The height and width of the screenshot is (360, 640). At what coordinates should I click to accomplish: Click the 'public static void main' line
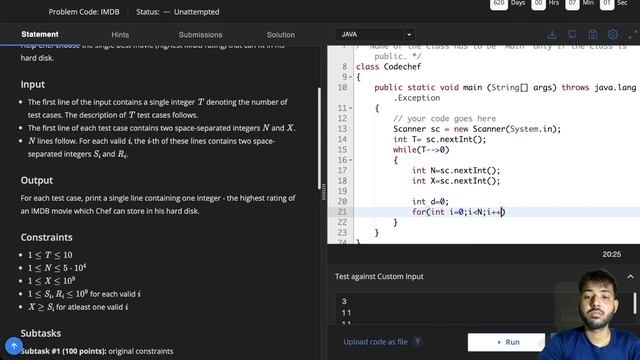[x=505, y=87]
